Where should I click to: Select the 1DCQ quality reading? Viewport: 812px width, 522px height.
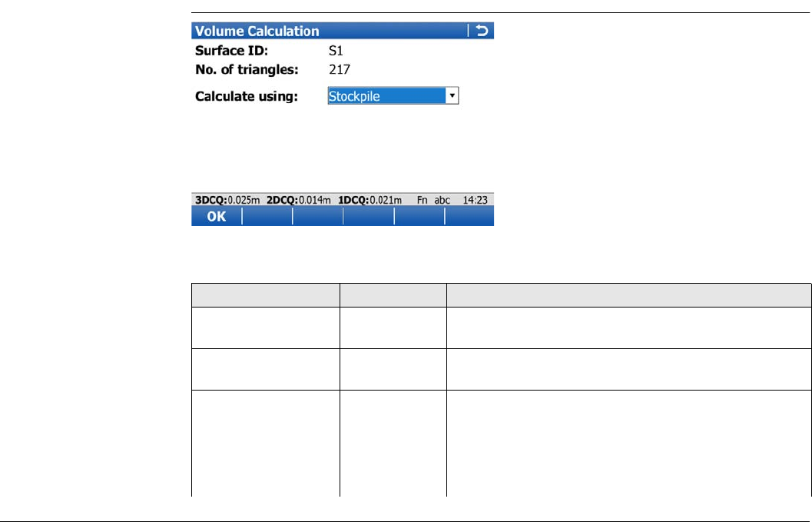pyautogui.click(x=370, y=200)
